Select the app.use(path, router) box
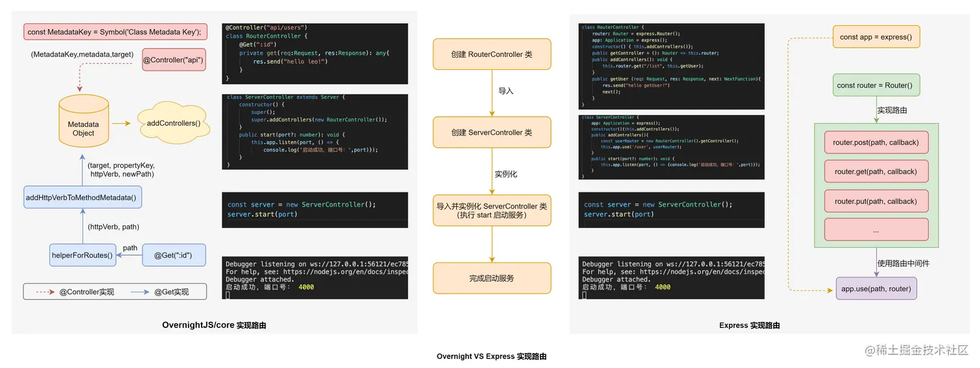The height and width of the screenshot is (368, 980). 876,288
